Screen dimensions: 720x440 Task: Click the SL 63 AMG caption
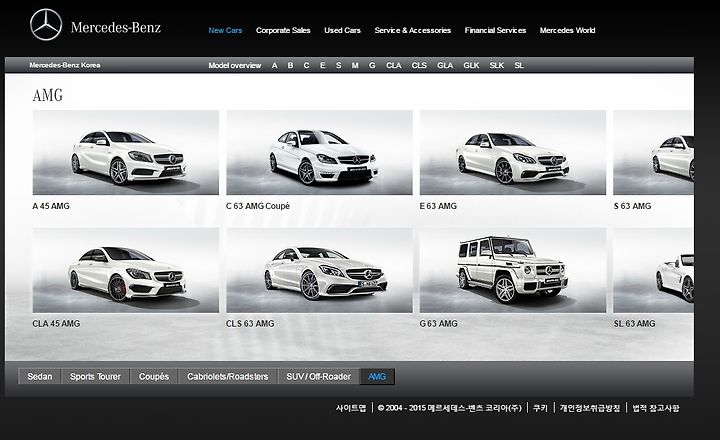tap(635, 324)
